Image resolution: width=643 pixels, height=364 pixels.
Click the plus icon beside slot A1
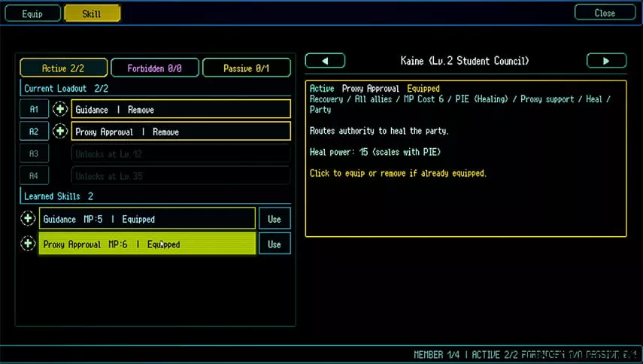60,109
